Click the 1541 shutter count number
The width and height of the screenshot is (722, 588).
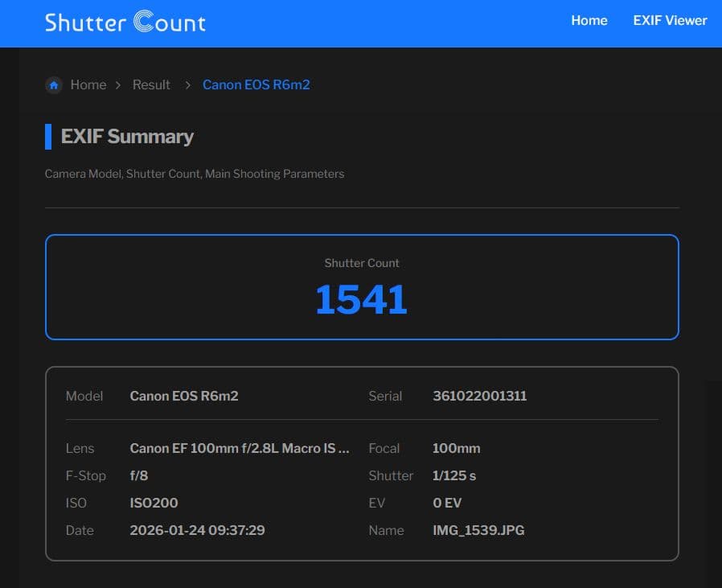click(361, 299)
